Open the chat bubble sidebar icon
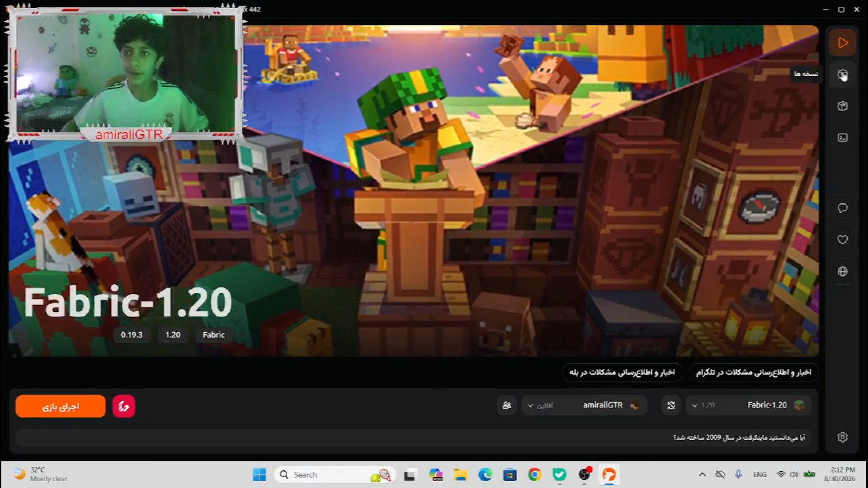Screen dimensions: 868x488 842,208
